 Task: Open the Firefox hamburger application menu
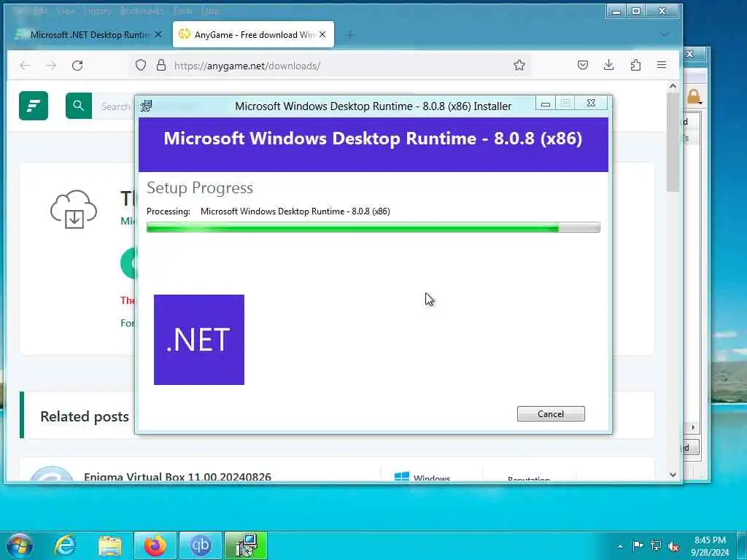(x=662, y=65)
